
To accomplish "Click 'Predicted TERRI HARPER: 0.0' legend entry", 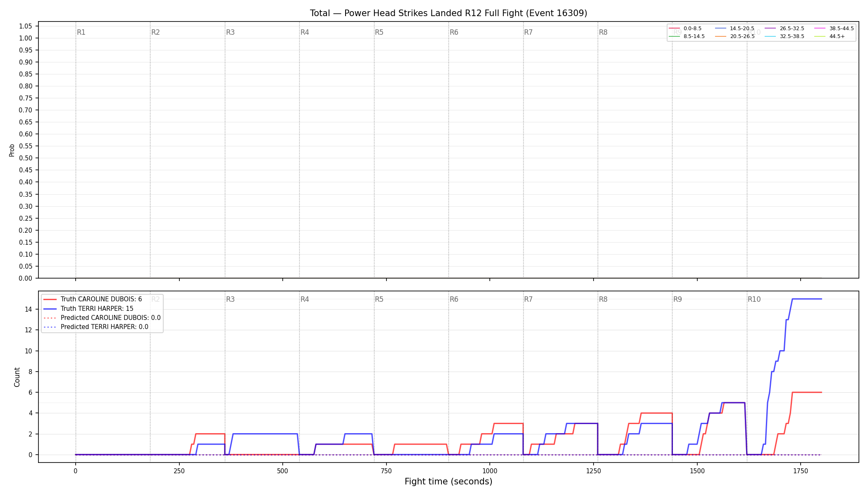I will click(x=105, y=327).
